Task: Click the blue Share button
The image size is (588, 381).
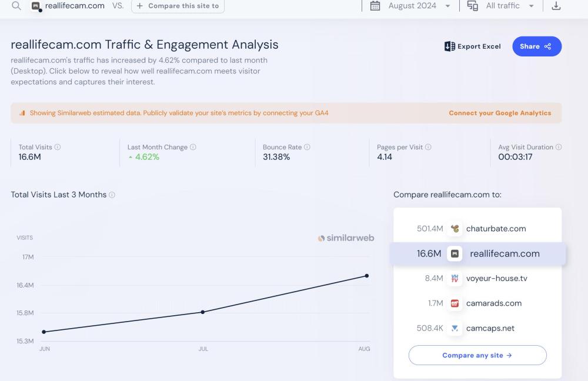Action: tap(536, 46)
